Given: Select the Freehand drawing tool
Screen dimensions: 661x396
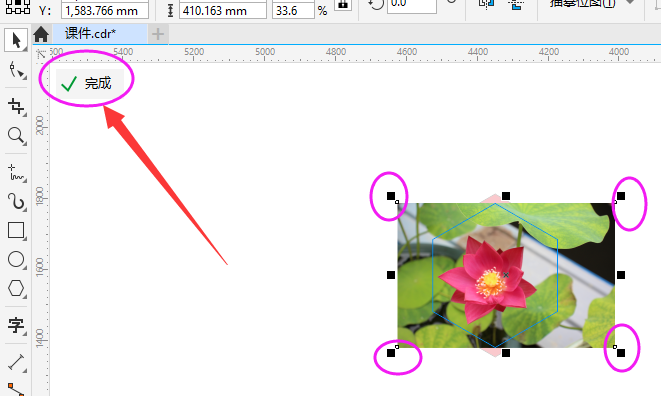Looking at the screenshot, I should pyautogui.click(x=16, y=172).
